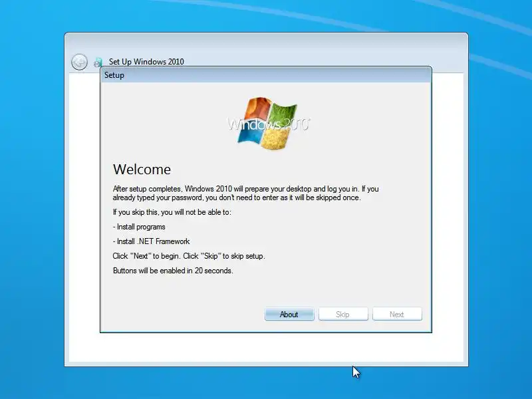
Task: Click the About button
Action: click(289, 314)
